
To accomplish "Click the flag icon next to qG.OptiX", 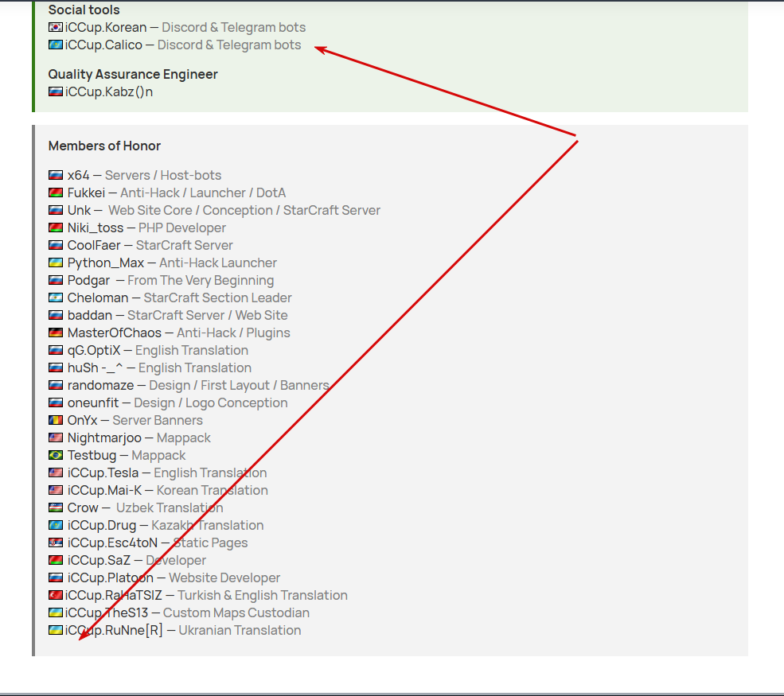I will point(56,350).
